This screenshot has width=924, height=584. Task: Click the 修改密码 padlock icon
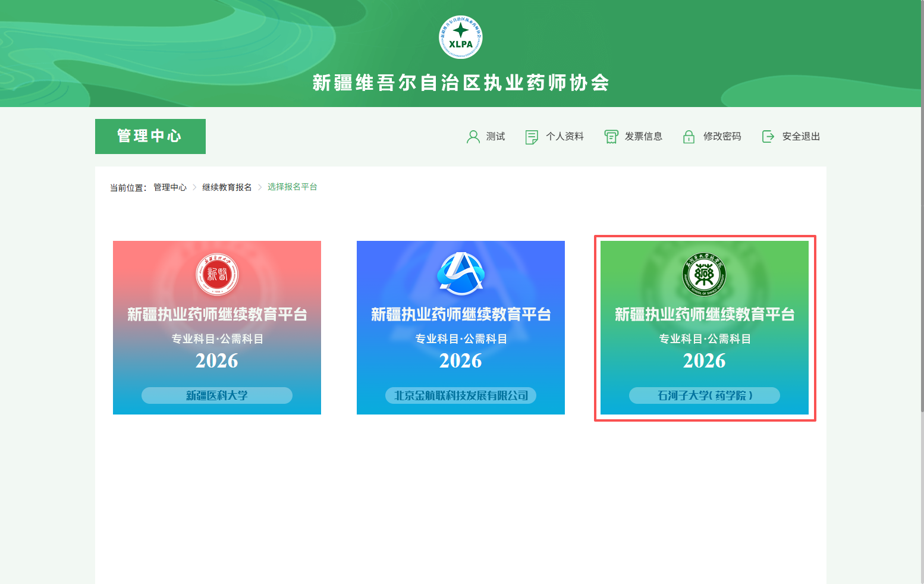tap(689, 137)
